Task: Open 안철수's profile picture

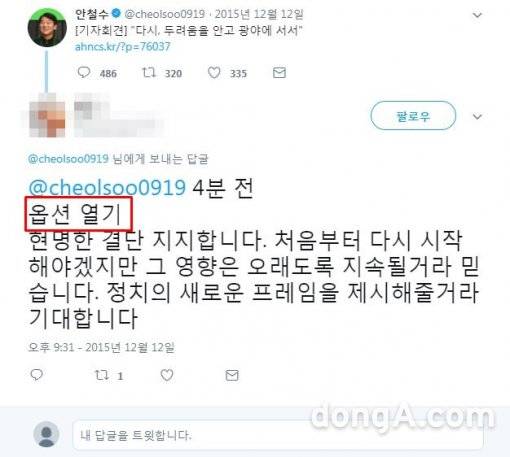Action: click(47, 28)
